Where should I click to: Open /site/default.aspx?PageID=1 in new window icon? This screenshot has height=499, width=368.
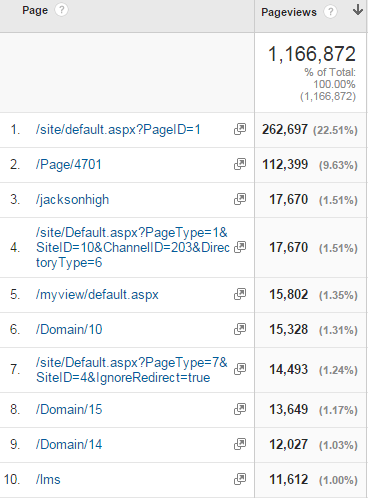pyautogui.click(x=240, y=129)
